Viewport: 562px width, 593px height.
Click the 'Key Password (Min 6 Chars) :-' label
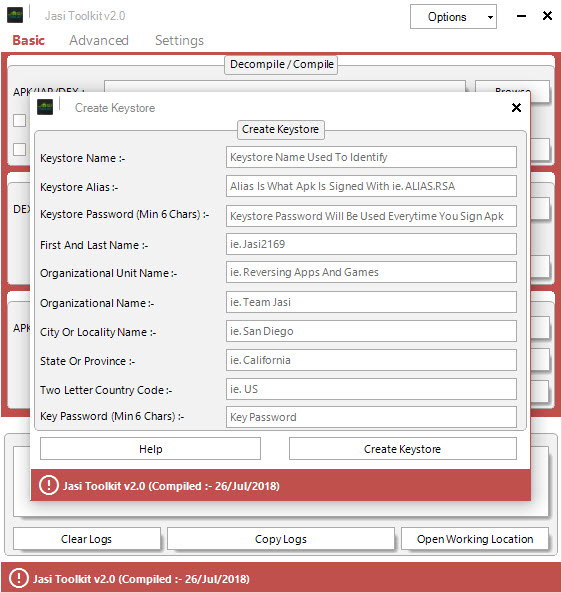tap(112, 416)
